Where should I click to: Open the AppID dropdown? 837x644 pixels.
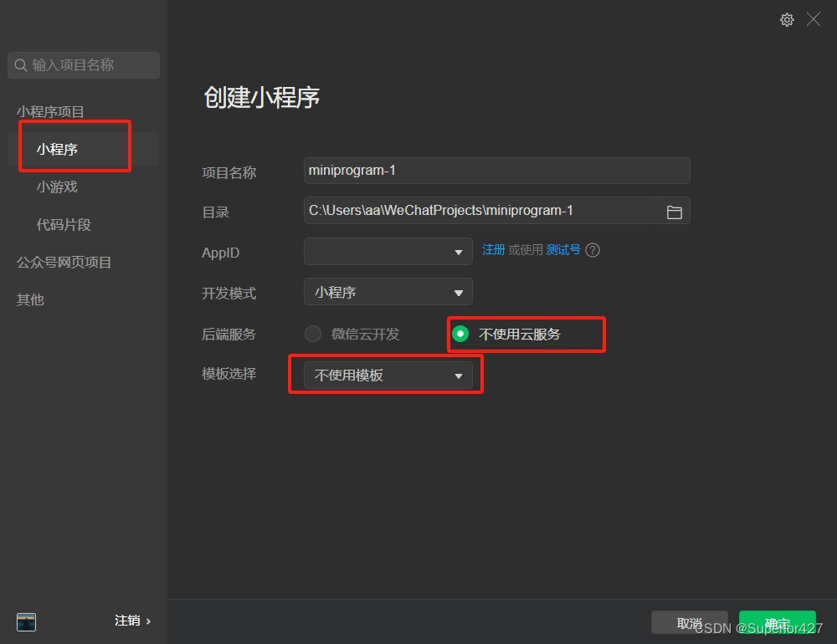pyautogui.click(x=388, y=251)
